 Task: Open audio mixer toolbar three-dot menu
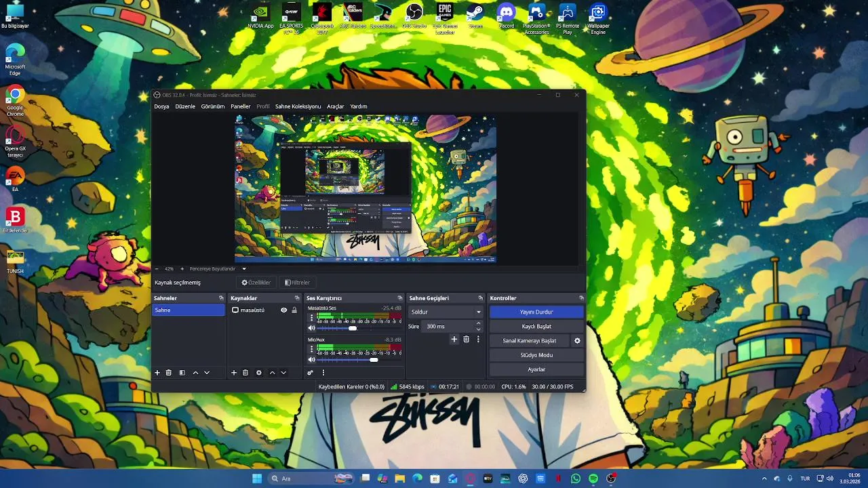coord(323,373)
